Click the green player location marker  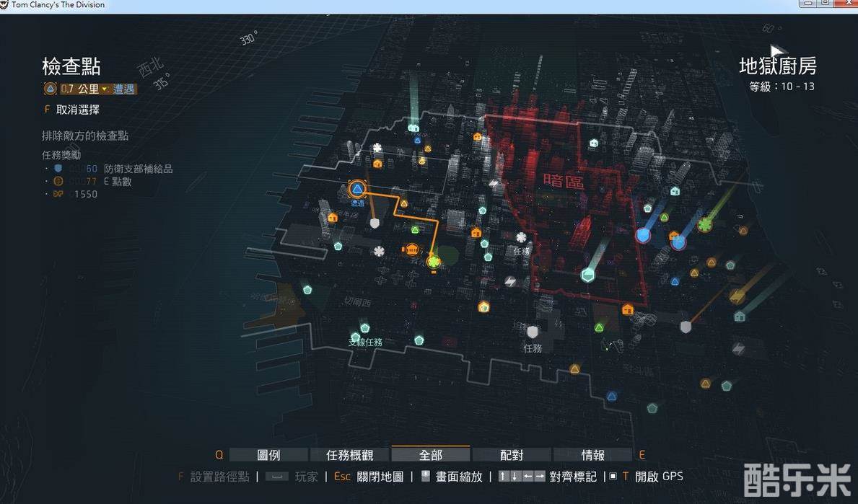point(434,262)
